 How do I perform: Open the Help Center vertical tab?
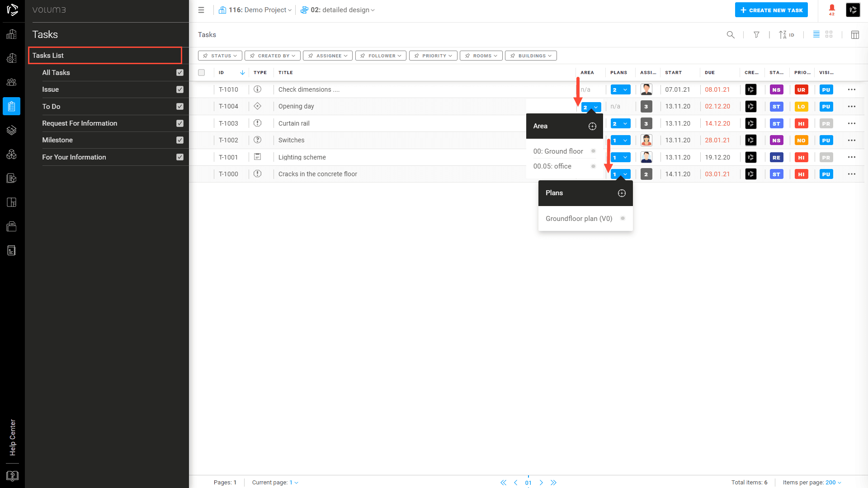[13, 437]
